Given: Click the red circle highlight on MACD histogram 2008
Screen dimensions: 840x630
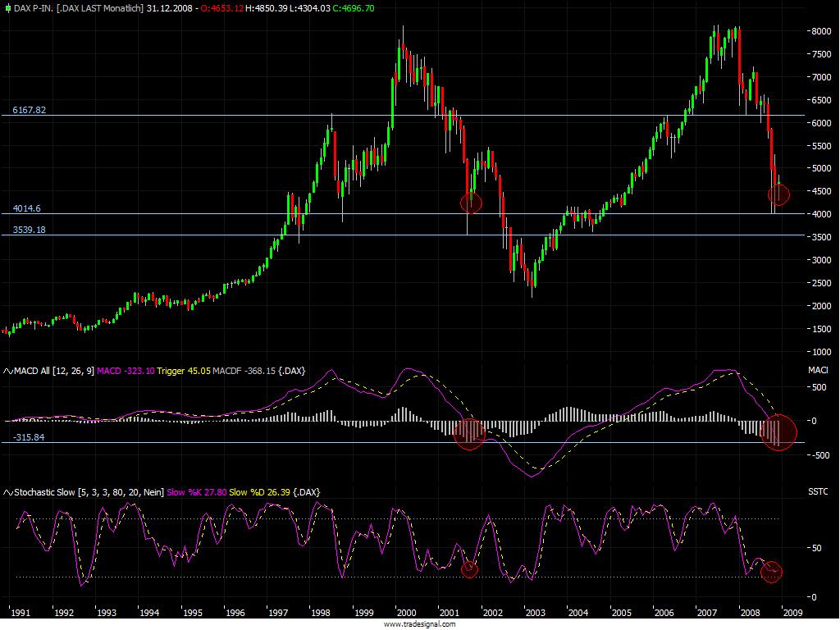Looking at the screenshot, I should click(778, 433).
